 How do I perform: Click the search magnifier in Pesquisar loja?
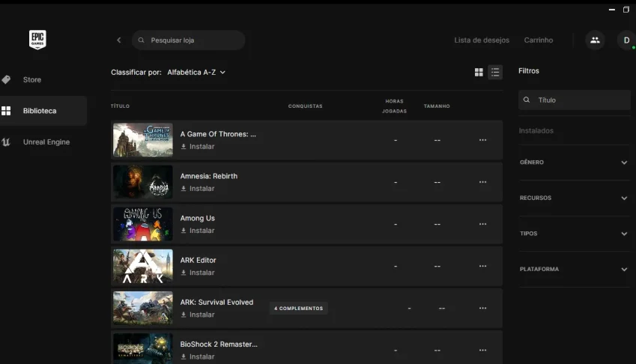click(141, 40)
